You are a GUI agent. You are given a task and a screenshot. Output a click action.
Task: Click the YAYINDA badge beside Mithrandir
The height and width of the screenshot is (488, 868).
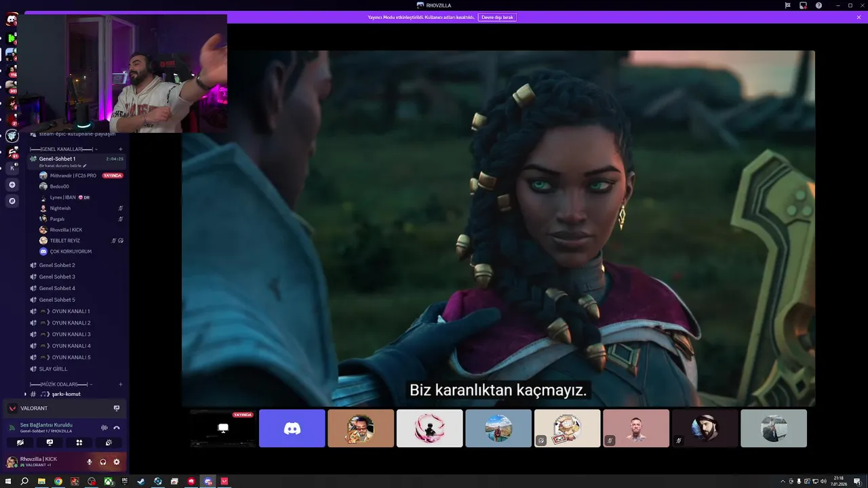click(113, 176)
